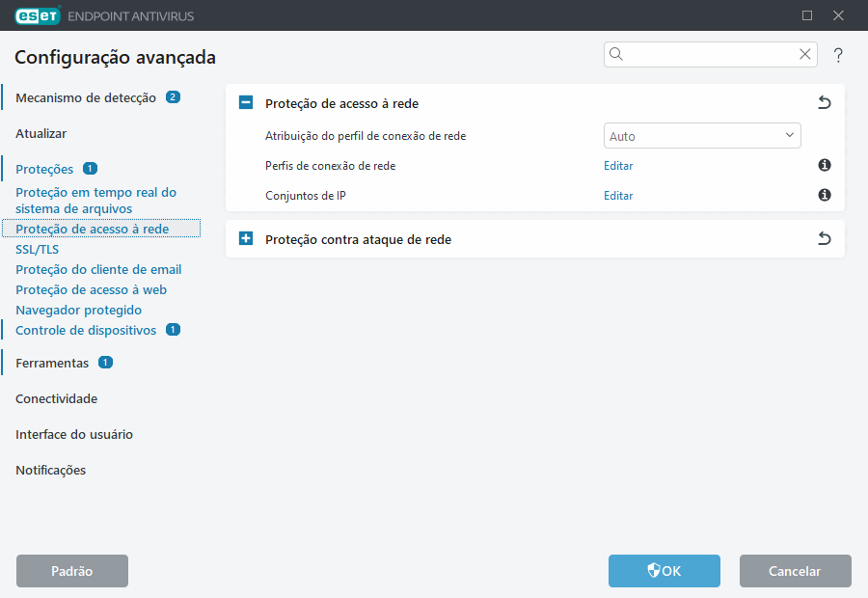This screenshot has width=868, height=598.
Task: Open Controle de dispositivos settings
Action: click(86, 330)
